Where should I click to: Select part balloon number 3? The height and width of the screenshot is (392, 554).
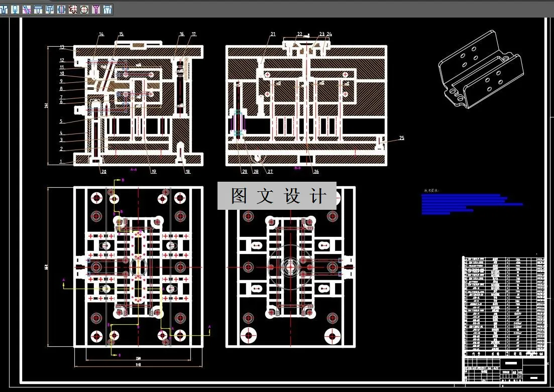[61, 140]
